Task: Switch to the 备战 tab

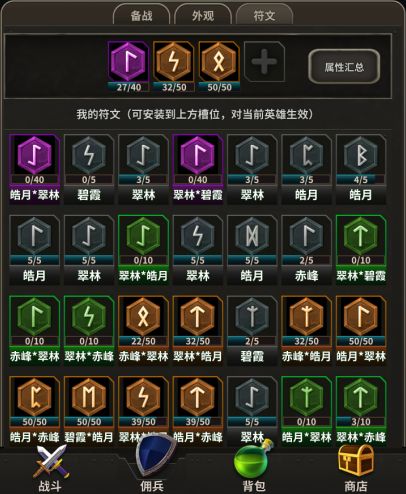Action: [142, 15]
